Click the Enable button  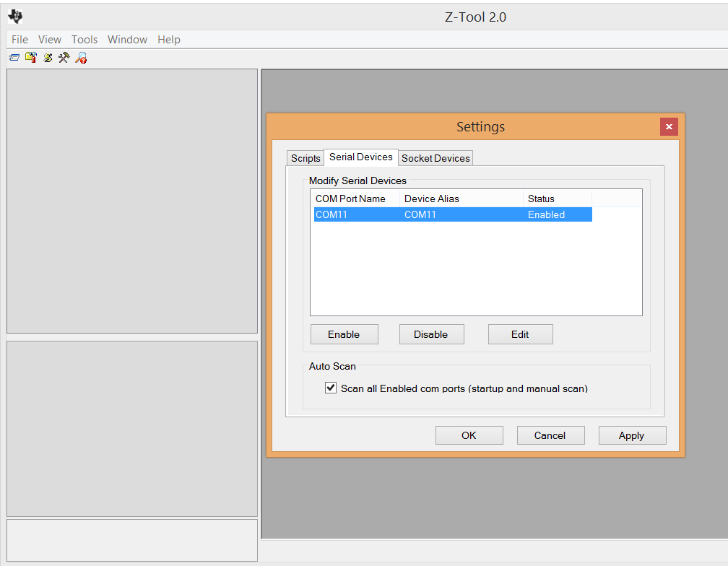[x=344, y=334]
